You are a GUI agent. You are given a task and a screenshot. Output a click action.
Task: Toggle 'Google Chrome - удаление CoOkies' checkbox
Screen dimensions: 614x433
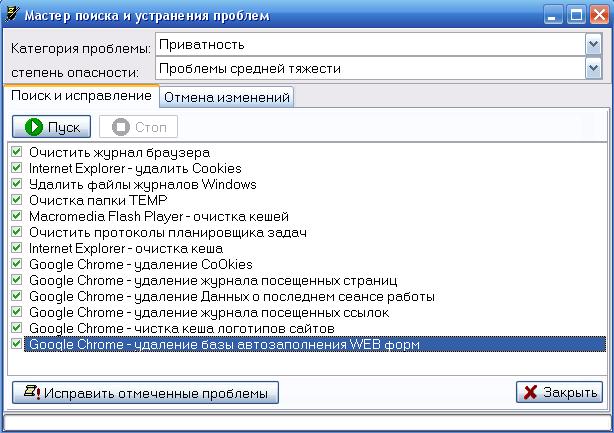tap(16, 264)
